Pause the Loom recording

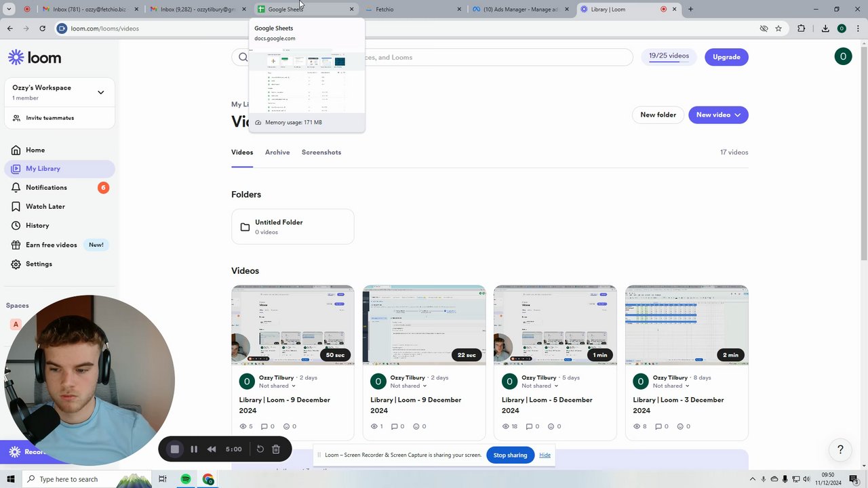(x=194, y=449)
